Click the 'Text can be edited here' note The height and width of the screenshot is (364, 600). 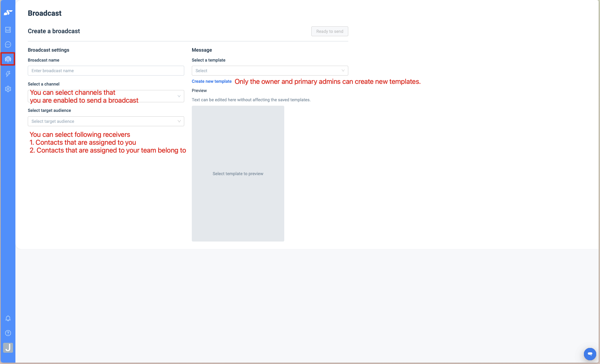point(251,100)
